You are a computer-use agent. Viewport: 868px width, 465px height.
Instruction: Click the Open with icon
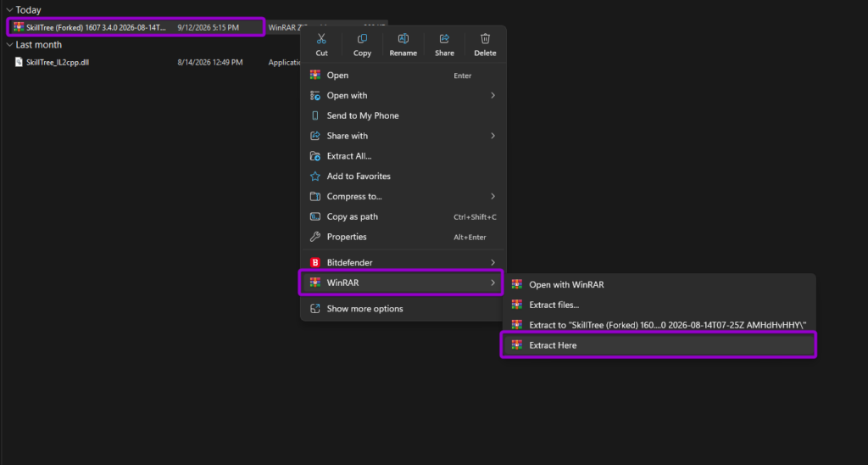(315, 95)
